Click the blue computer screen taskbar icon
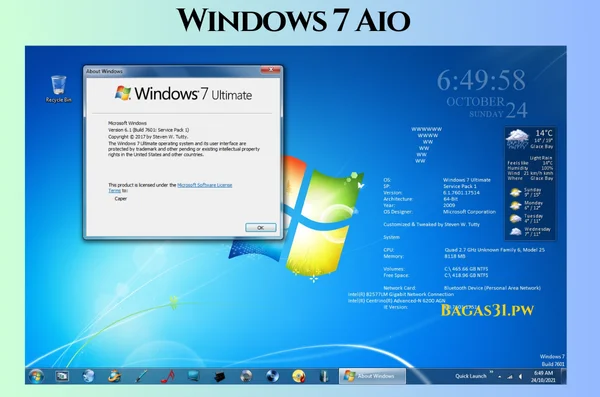This screenshot has height=397, width=600. (x=193, y=376)
